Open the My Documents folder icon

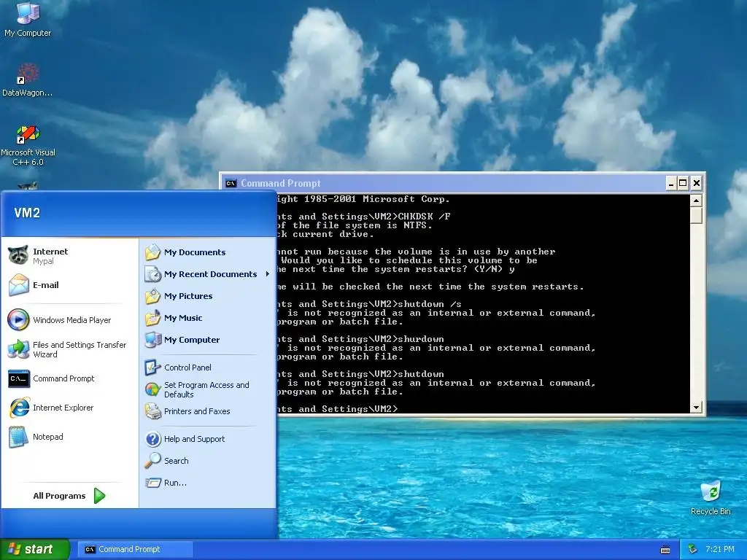pyautogui.click(x=152, y=252)
